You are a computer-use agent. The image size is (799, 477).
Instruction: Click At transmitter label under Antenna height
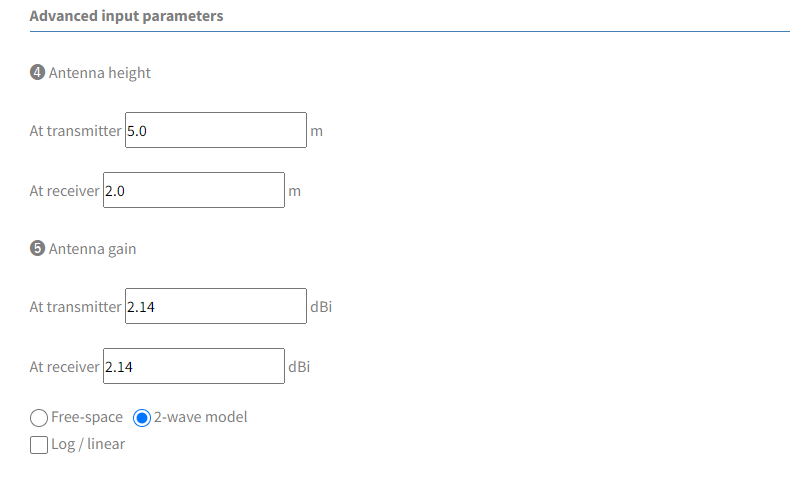[x=75, y=131]
